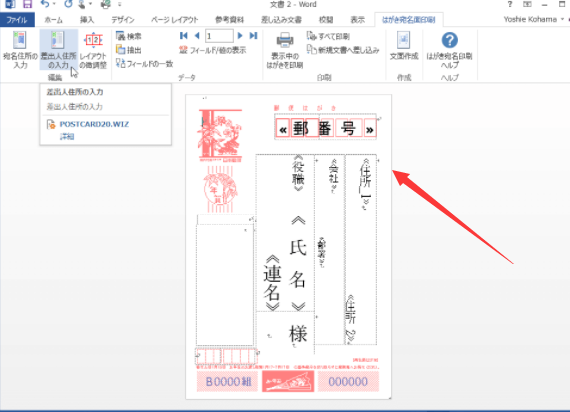The image size is (570, 412).
Task: Click the ribbon display options icon
Action: [x=527, y=4]
